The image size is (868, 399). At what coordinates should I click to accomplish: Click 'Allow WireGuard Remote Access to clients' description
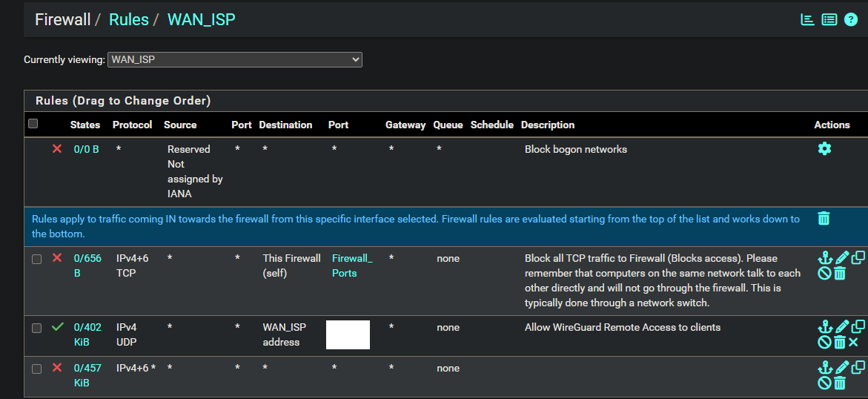622,327
